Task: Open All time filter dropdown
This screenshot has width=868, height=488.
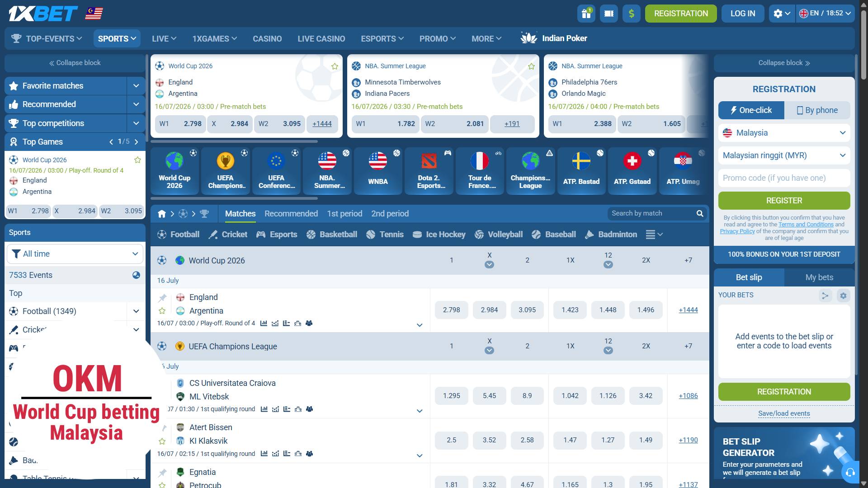Action: (x=75, y=254)
